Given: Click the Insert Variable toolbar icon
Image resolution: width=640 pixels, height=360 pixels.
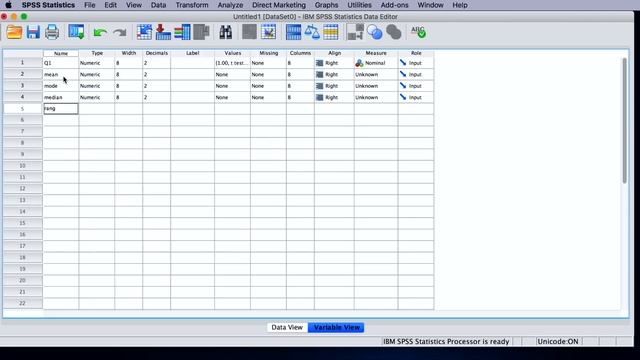Looking at the screenshot, I should pyautogui.click(x=268, y=32).
